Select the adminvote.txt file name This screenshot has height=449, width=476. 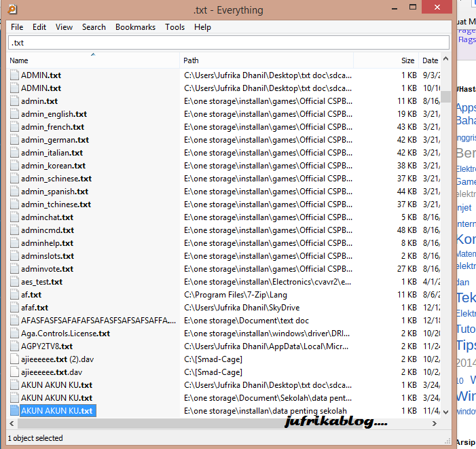pyautogui.click(x=47, y=269)
